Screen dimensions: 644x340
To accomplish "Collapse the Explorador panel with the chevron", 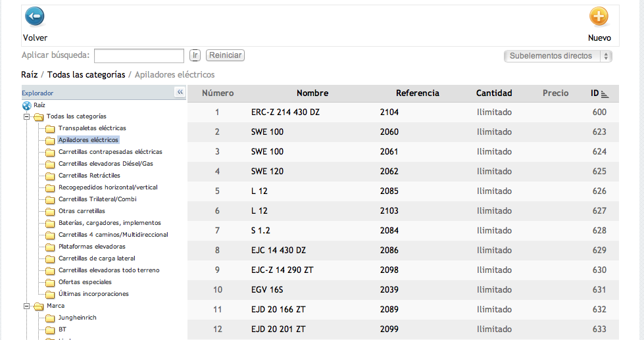I will 180,93.
